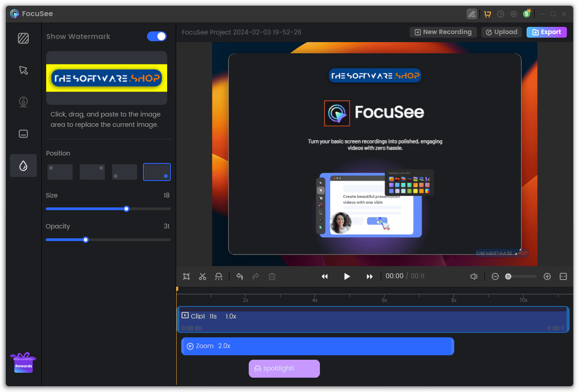Click the edit pencil icon in title bar
The height and width of the screenshot is (392, 579).
click(472, 14)
